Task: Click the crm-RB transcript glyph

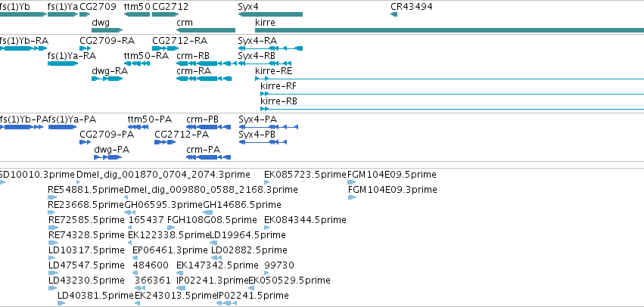Action: pyautogui.click(x=207, y=64)
